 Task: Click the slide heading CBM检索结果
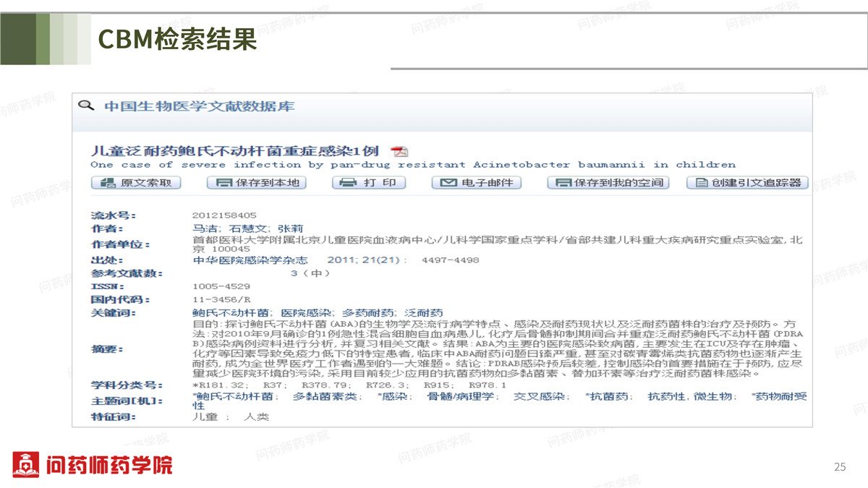click(x=178, y=39)
